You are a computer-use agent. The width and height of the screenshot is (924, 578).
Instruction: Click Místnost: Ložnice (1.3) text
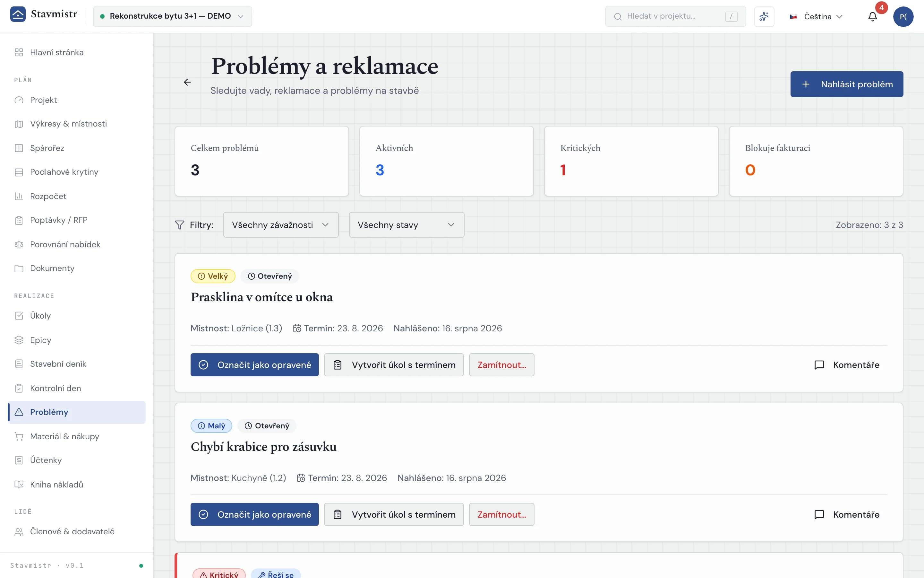(236, 328)
